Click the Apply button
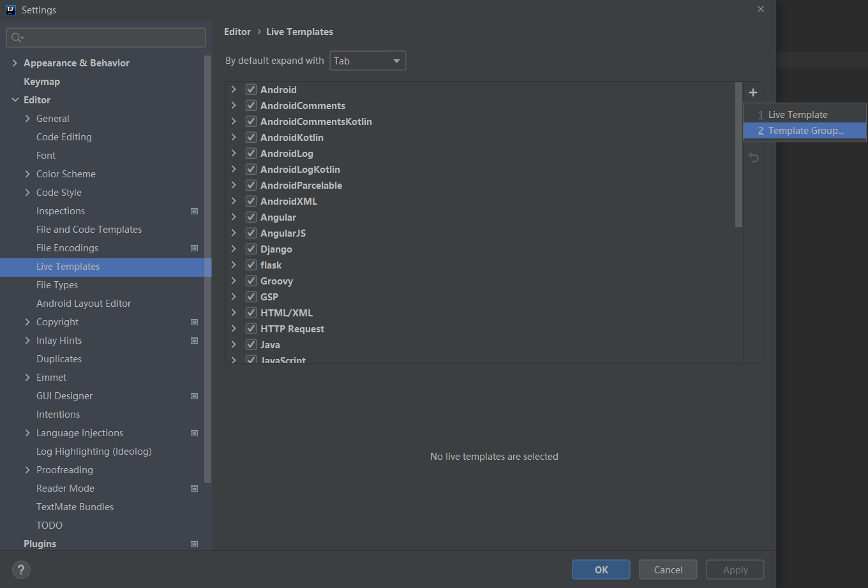 735,570
